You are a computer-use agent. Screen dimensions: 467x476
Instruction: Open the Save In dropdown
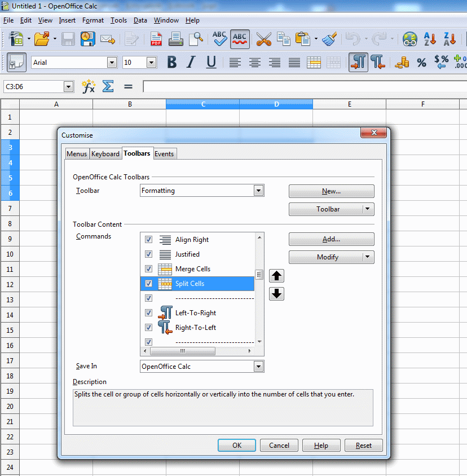coord(258,367)
